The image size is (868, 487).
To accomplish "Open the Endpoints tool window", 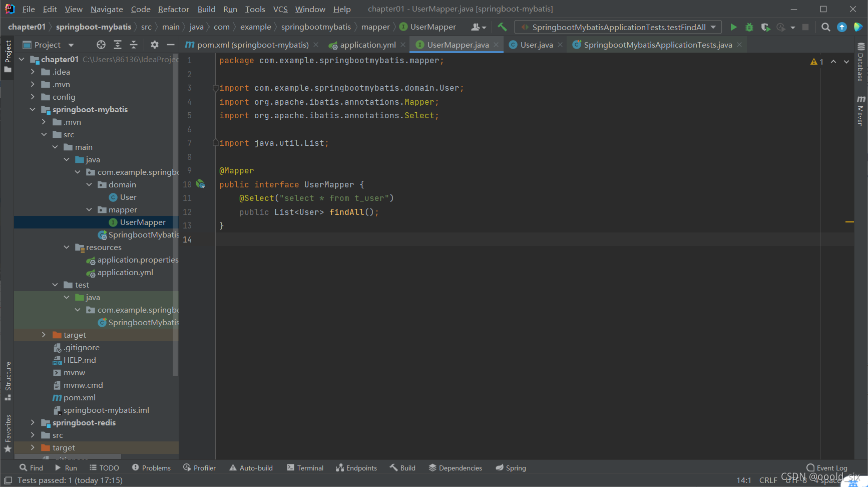I will coord(356,468).
